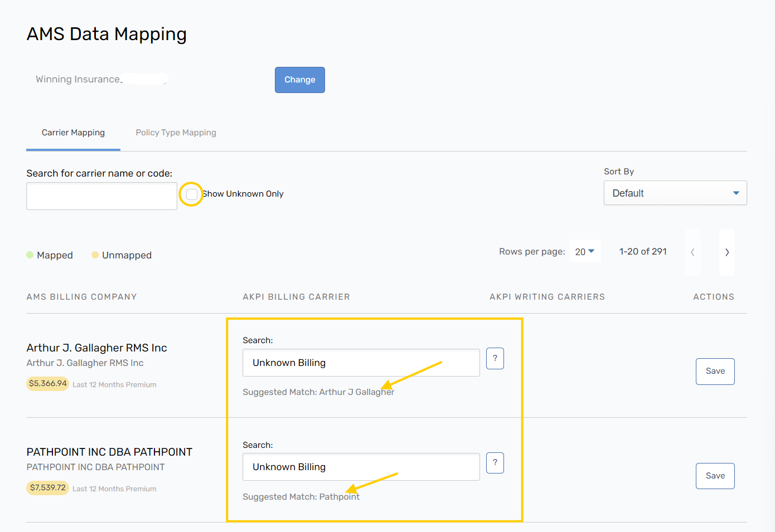
Task: Open rows per page dropdown
Action: [585, 252]
